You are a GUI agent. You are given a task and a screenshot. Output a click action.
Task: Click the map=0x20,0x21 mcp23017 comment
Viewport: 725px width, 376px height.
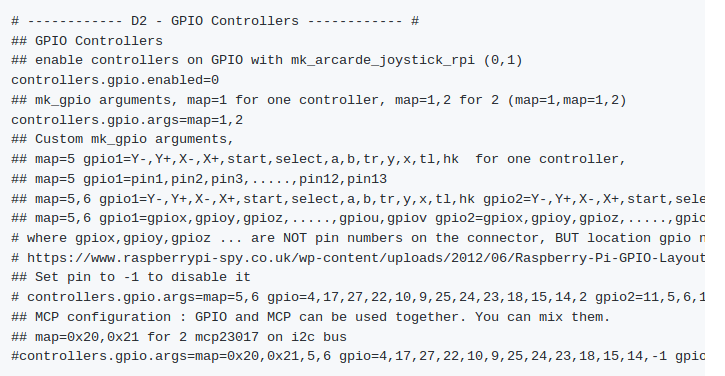179,337
